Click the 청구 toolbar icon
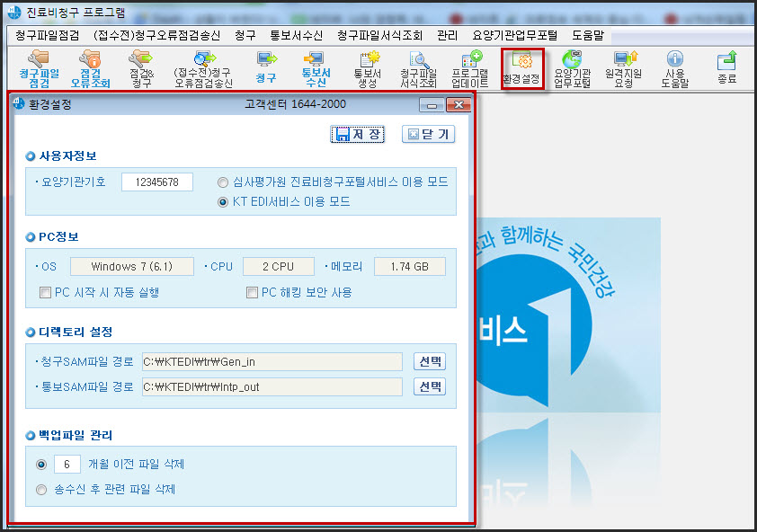This screenshot has width=757, height=532. pyautogui.click(x=266, y=68)
